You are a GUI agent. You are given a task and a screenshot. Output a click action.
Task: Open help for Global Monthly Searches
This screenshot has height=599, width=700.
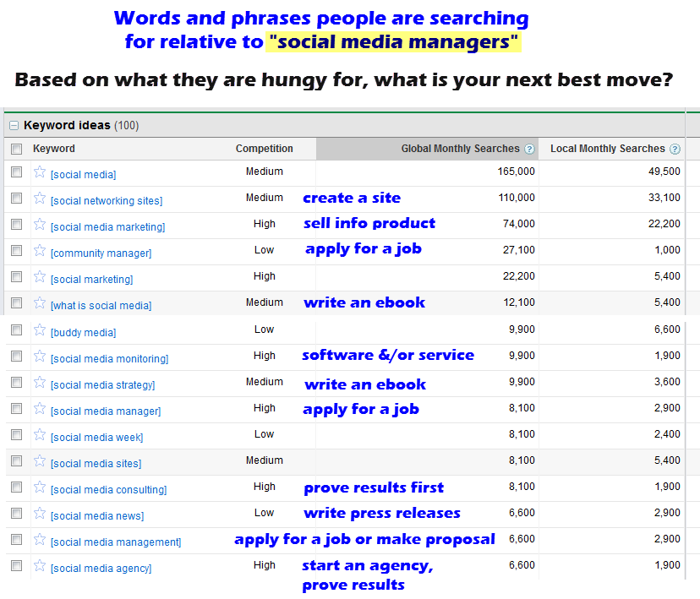pyautogui.click(x=530, y=149)
